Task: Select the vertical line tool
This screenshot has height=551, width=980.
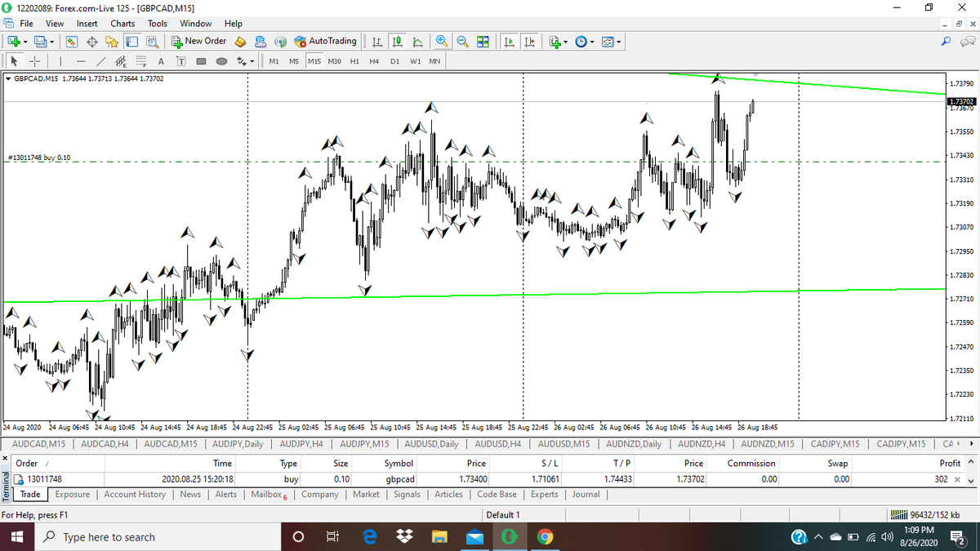Action: point(60,61)
